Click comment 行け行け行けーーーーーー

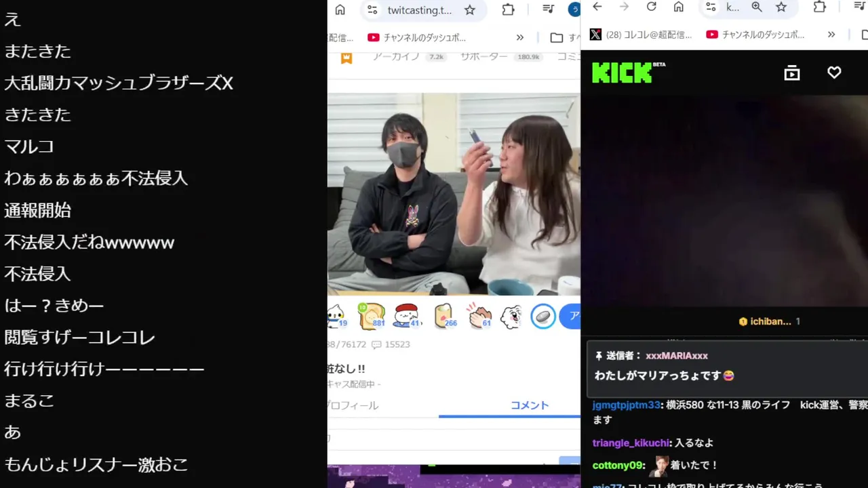point(104,369)
